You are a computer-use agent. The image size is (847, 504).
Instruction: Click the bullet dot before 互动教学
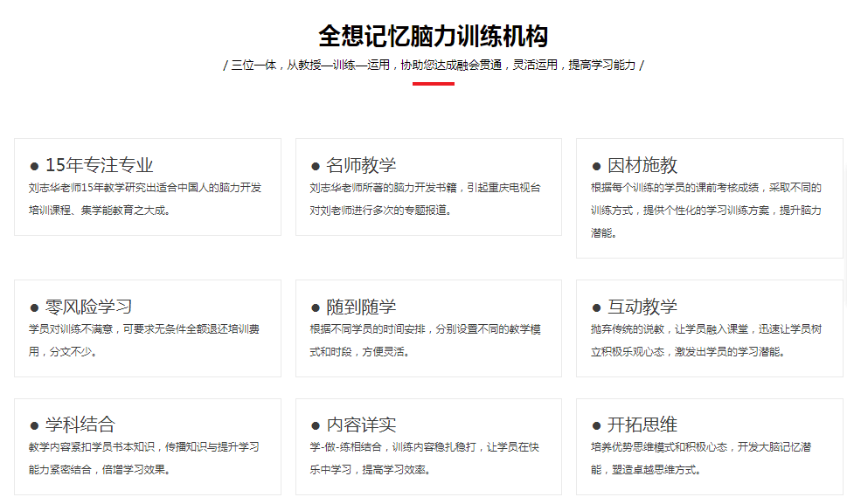(x=596, y=307)
